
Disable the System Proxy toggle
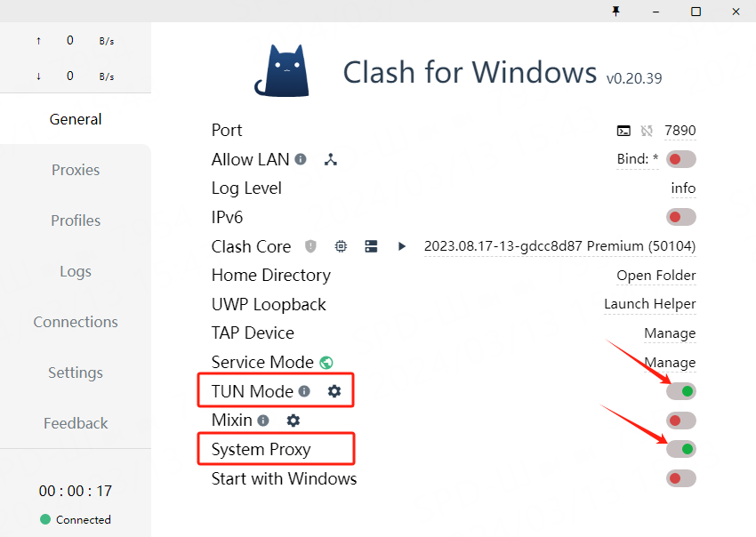coord(681,449)
